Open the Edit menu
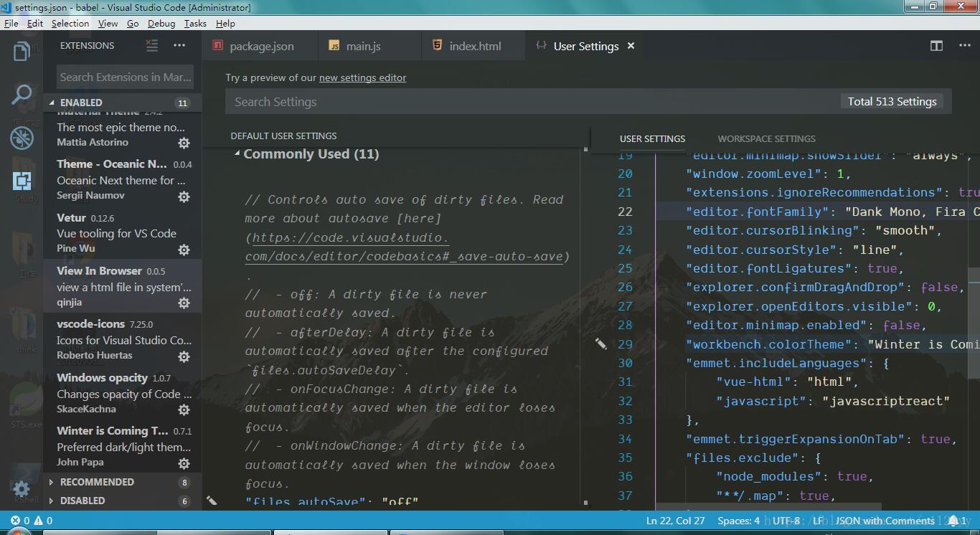980x535 pixels. pos(34,23)
